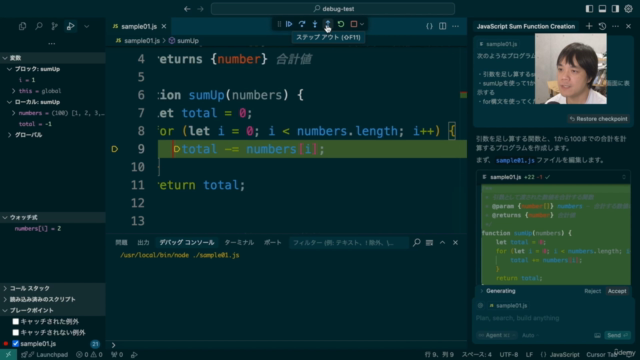640x360 pixels.
Task: Switch to the ターミナル panel tab
Action: 239,242
